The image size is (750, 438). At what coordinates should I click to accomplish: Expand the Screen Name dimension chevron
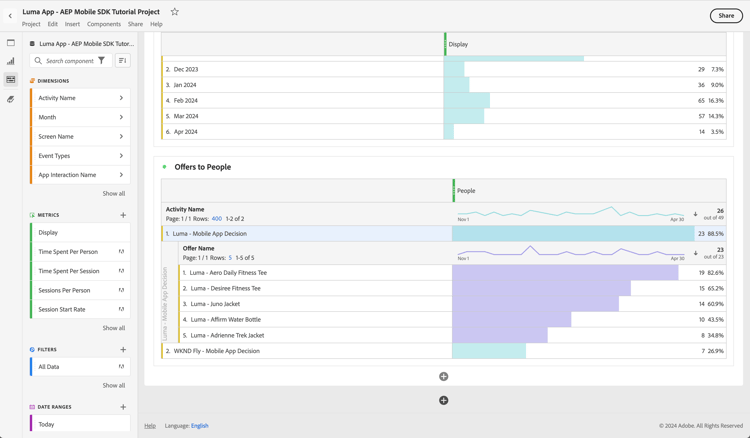(121, 137)
